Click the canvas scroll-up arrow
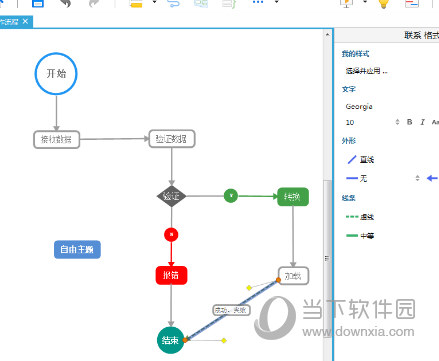The width and height of the screenshot is (439, 361). point(328,34)
